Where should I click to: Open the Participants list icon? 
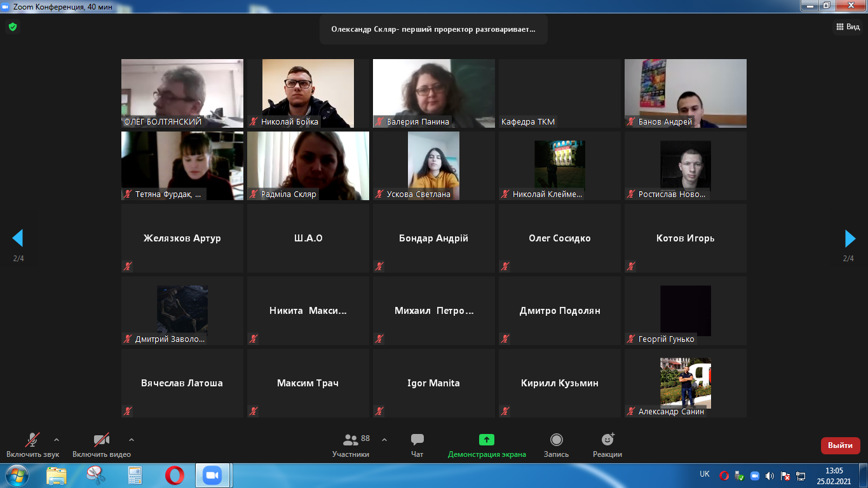point(351,440)
